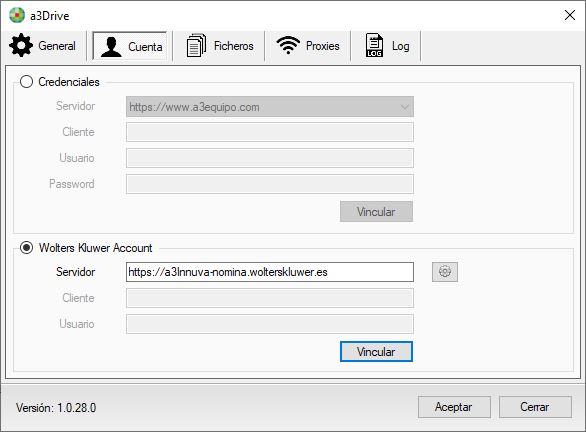The width and height of the screenshot is (586, 432).
Task: Select the Credenciales radio button
Action: (x=26, y=82)
